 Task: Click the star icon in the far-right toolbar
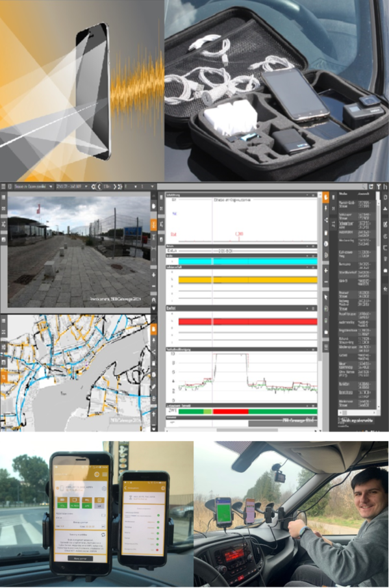pyautogui.click(x=386, y=289)
